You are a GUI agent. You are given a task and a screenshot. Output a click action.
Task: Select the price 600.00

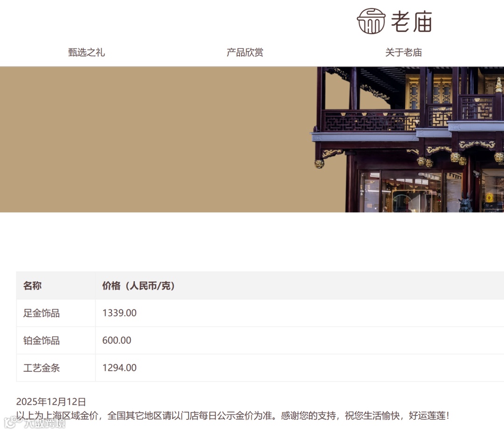[x=117, y=340]
